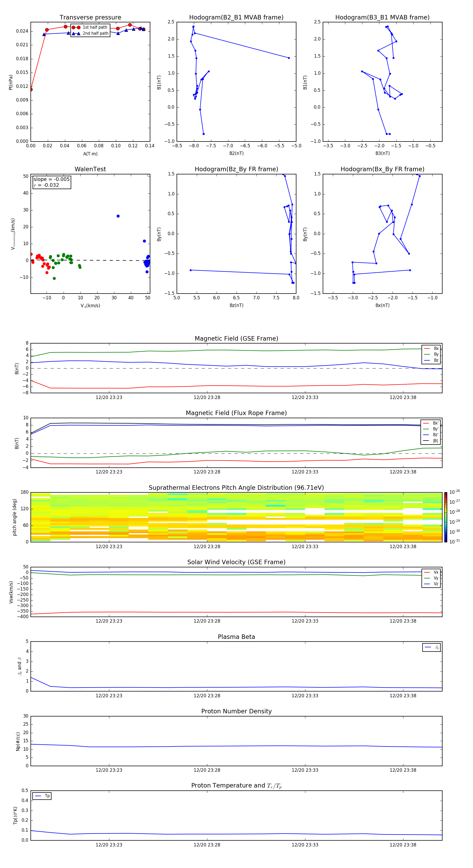The height and width of the screenshot is (868, 473).
Task: Click the "B2(nT)" x-axis label
Action: pos(236,154)
